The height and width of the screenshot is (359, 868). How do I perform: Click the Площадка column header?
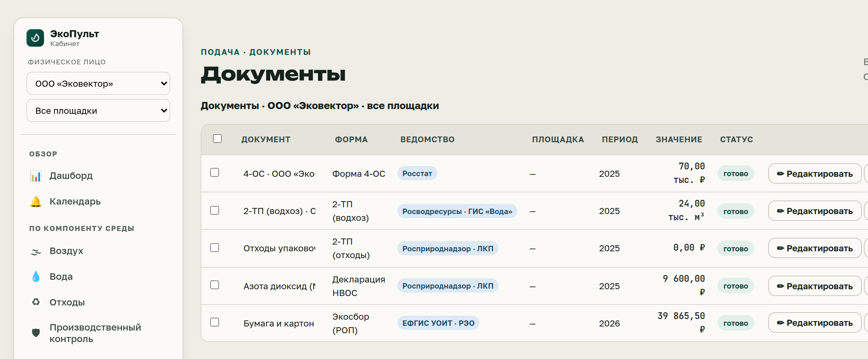[x=558, y=140]
